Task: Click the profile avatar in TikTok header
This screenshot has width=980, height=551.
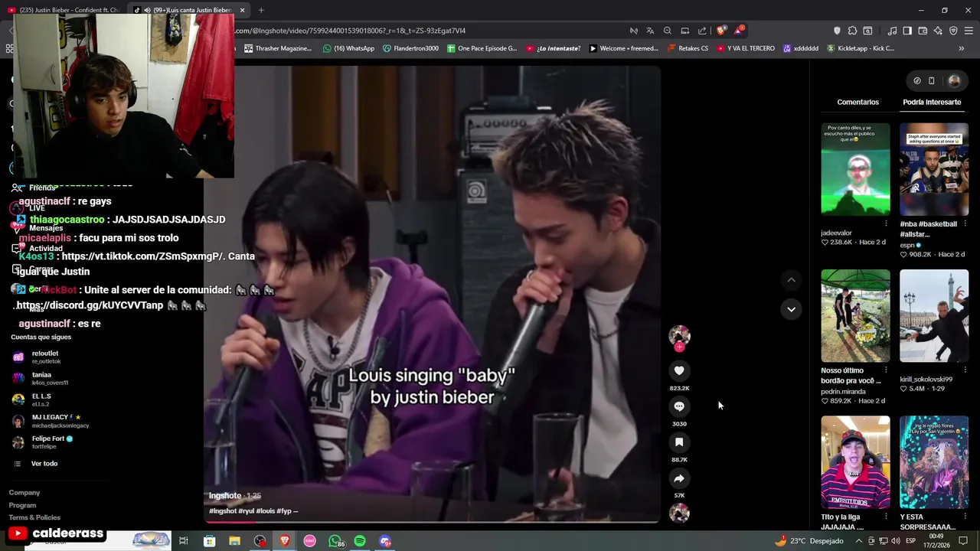Action: point(954,80)
